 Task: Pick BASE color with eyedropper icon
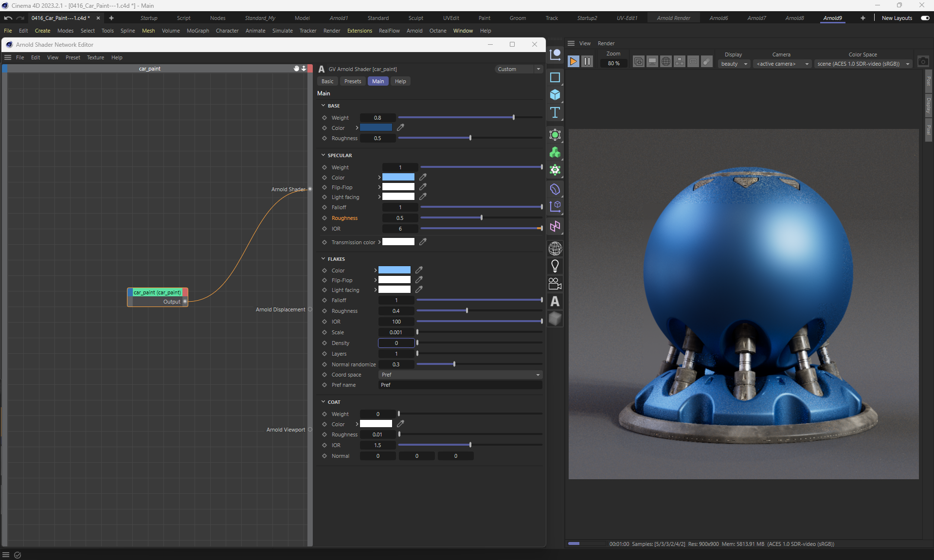click(x=400, y=127)
